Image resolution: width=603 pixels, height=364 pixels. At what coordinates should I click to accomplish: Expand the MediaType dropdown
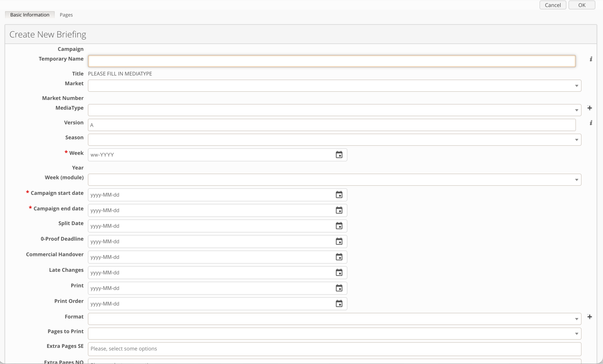(x=334, y=110)
